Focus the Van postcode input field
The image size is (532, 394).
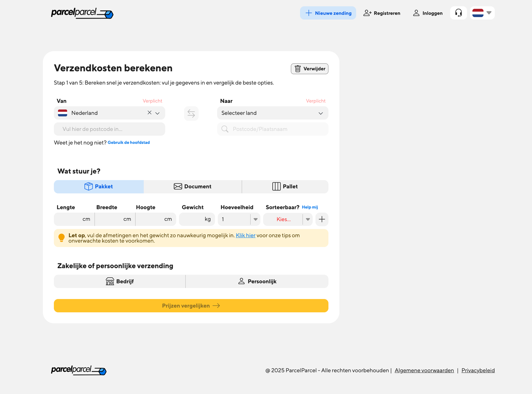pos(109,129)
